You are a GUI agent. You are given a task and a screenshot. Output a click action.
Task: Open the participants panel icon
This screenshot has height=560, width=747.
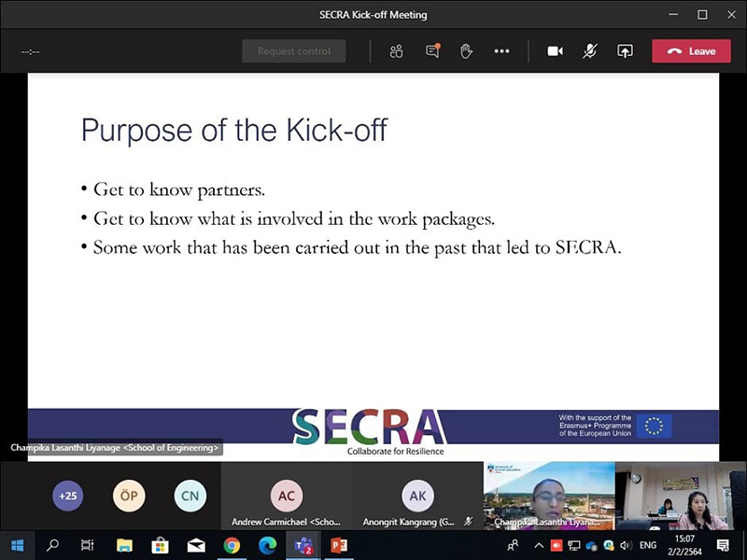pos(396,51)
